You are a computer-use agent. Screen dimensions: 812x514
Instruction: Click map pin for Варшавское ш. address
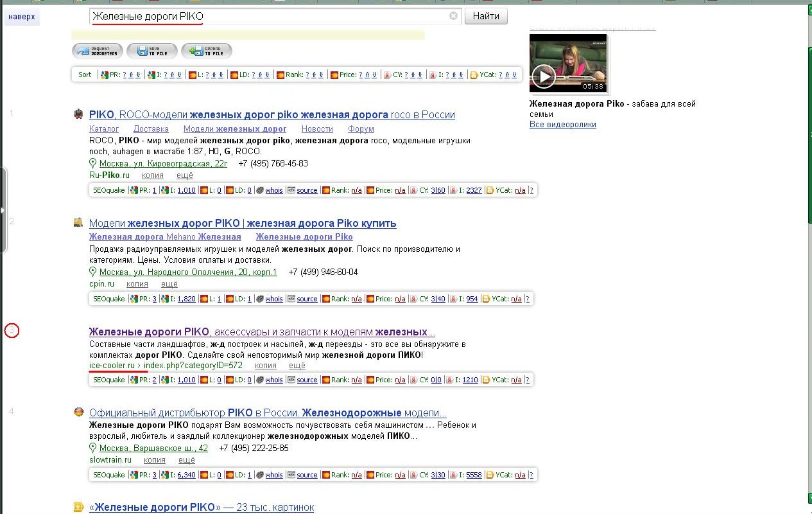tap(92, 448)
